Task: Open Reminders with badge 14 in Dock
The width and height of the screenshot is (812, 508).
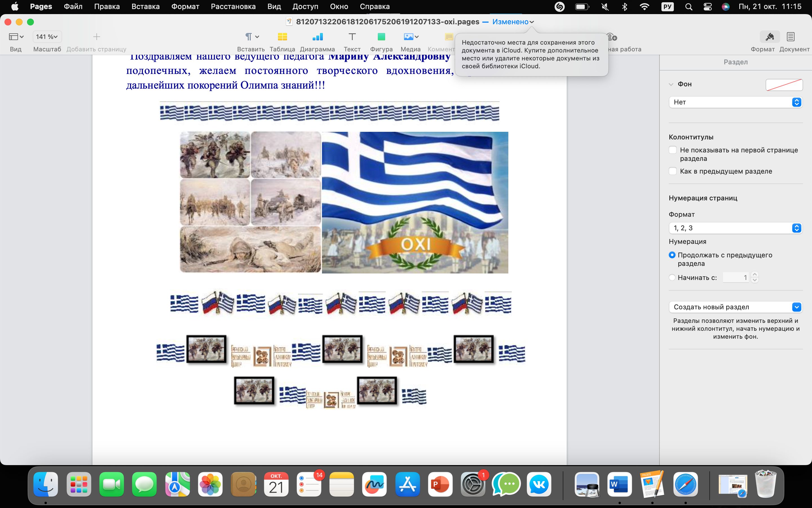Action: tap(309, 484)
